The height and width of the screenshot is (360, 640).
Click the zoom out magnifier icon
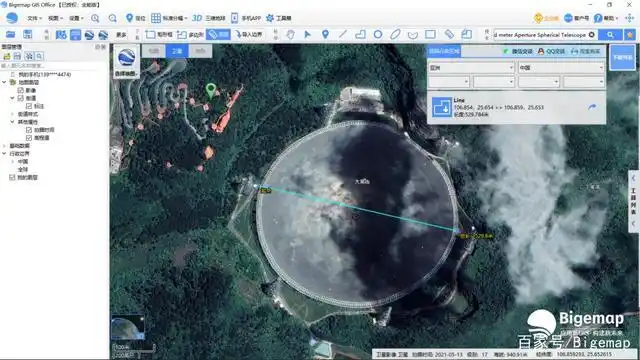pos(113,18)
